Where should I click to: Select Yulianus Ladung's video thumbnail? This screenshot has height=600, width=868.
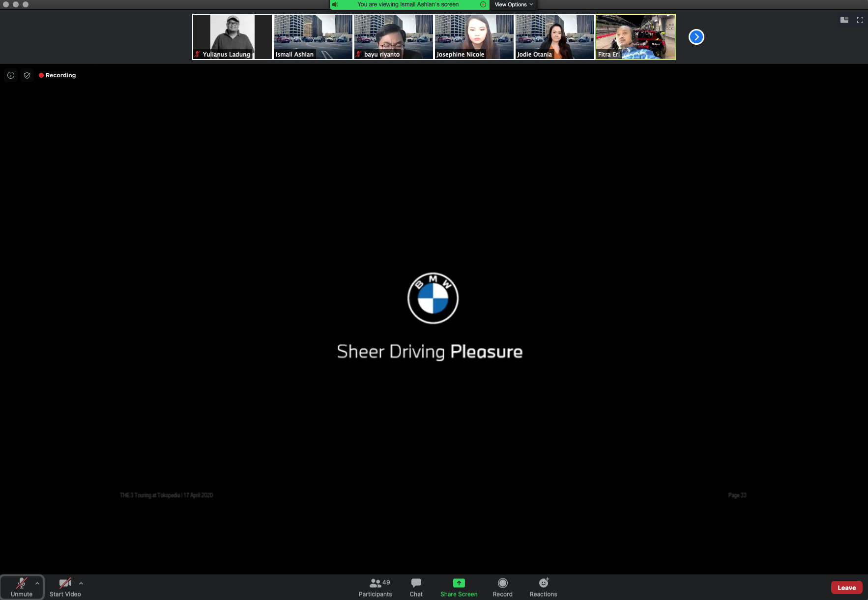232,37
